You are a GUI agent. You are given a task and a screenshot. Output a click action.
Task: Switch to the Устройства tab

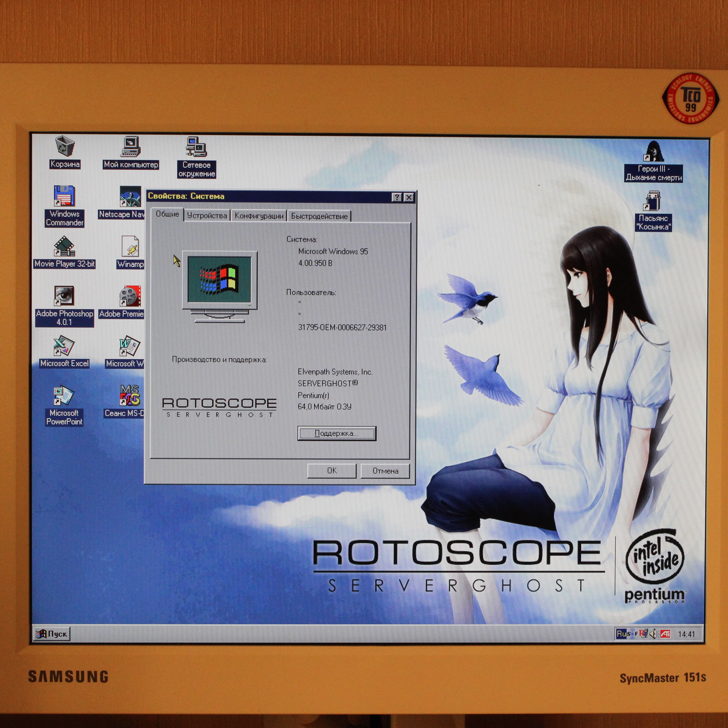[x=207, y=216]
